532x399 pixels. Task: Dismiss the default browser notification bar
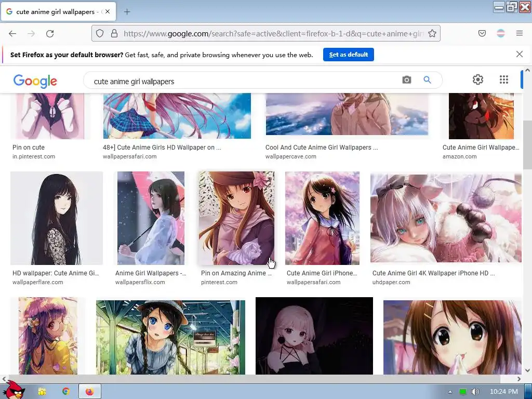point(520,54)
